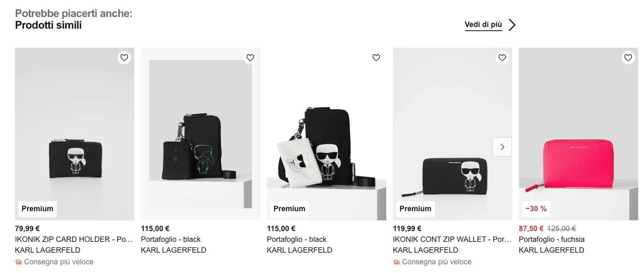Viewport: 644px width, 273px height.
Task: Toggle wishlist heart on fuchsia wallet
Action: [628, 58]
